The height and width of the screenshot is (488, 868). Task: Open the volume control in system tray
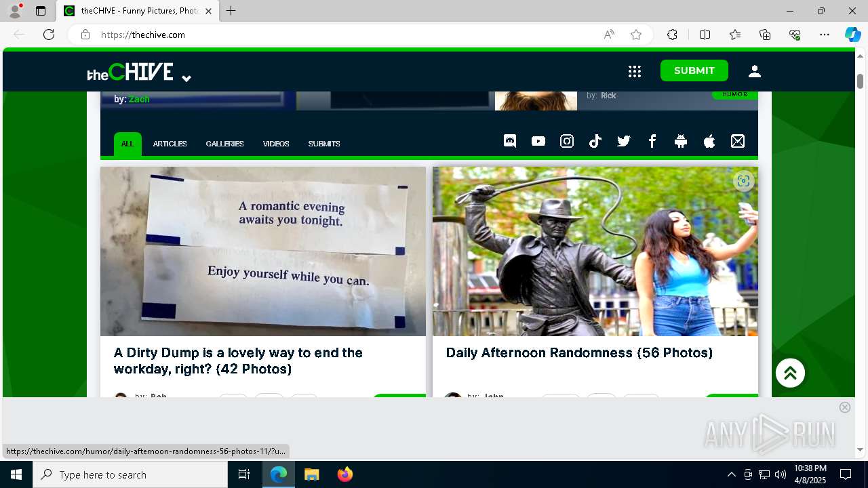pyautogui.click(x=781, y=474)
